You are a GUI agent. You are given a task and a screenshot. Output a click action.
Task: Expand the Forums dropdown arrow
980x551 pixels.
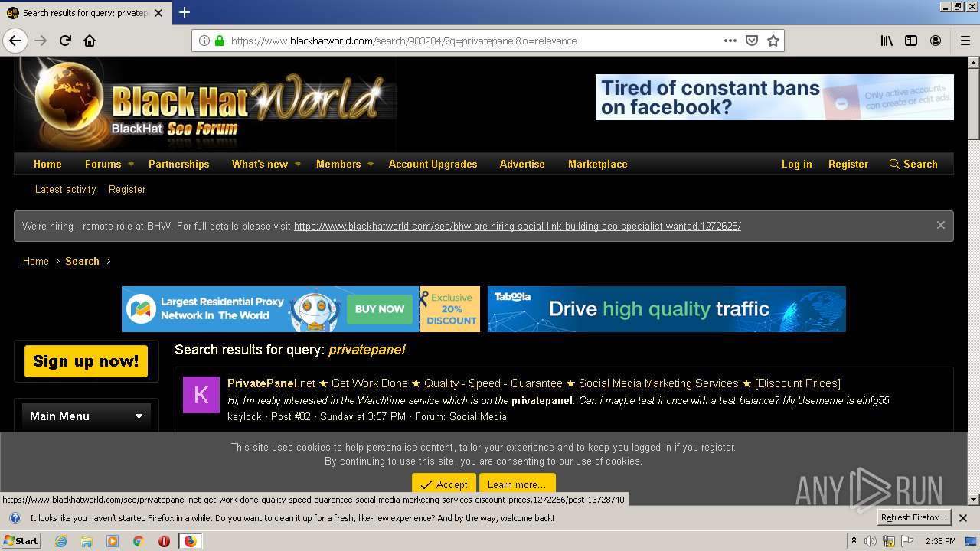pyautogui.click(x=131, y=164)
